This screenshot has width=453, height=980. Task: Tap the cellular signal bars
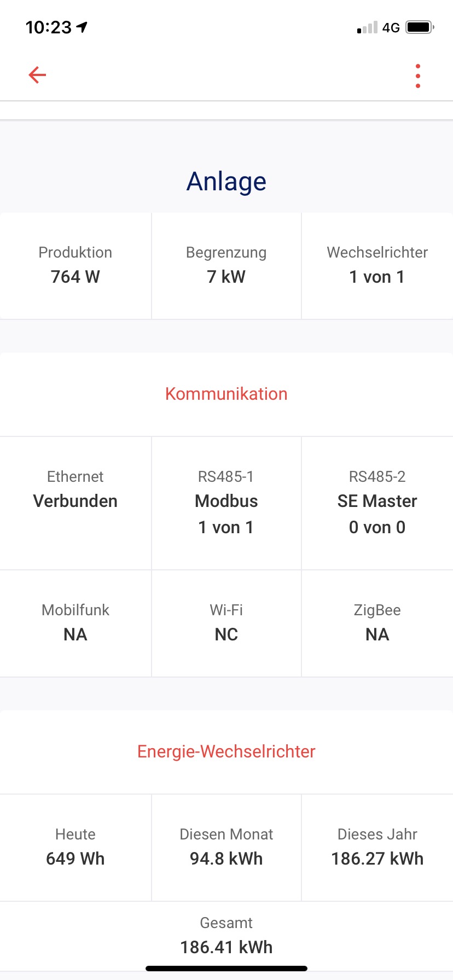coord(367,27)
